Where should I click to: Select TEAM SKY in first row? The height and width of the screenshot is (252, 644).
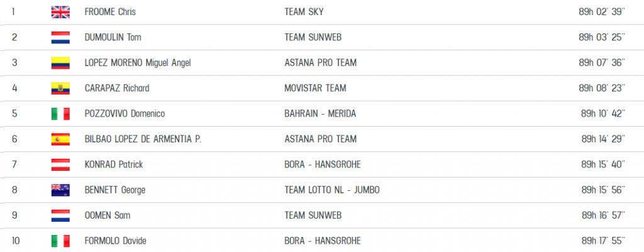click(x=304, y=12)
